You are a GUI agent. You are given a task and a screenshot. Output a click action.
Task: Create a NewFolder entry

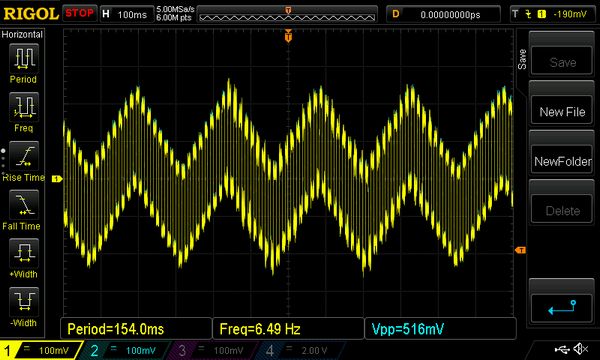[562, 161]
